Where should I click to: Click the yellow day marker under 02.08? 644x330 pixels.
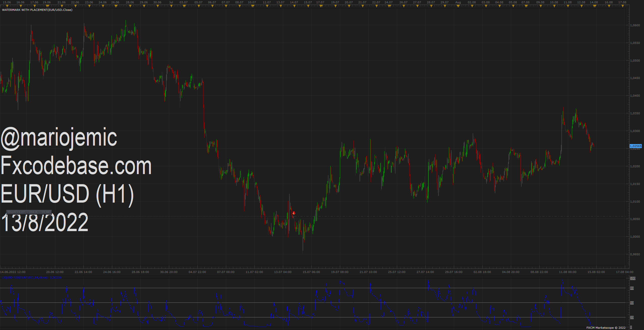click(x=472, y=6)
